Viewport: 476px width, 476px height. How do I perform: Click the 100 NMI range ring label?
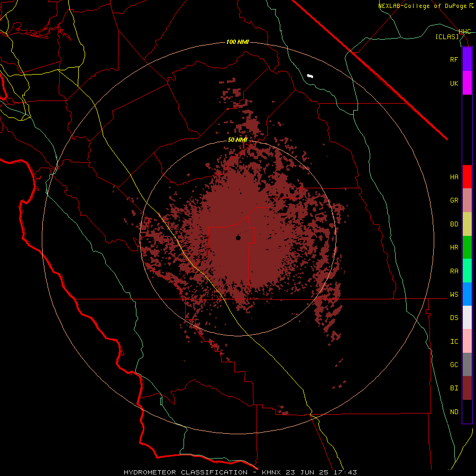coord(237,42)
